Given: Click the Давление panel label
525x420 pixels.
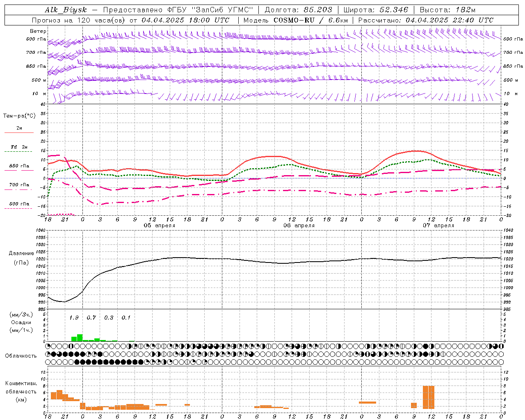Looking at the screenshot, I should coord(21,253).
